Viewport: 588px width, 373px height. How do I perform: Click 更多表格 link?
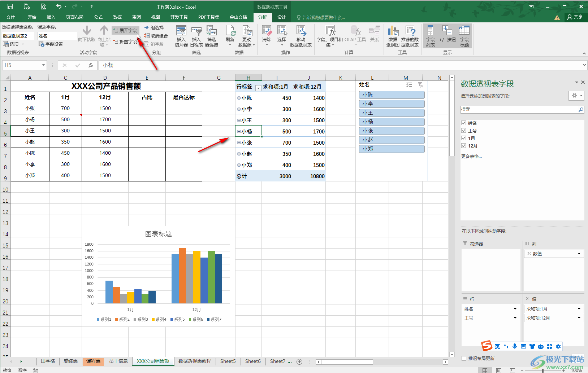(471, 156)
